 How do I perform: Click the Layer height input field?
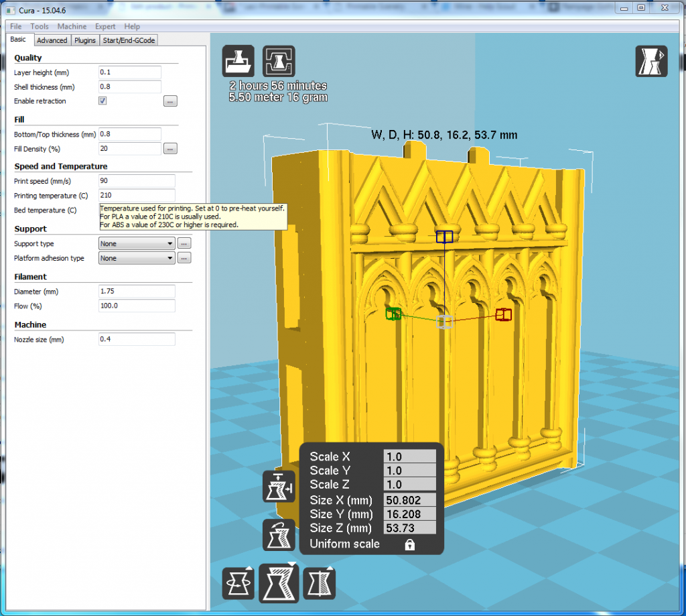(x=130, y=72)
